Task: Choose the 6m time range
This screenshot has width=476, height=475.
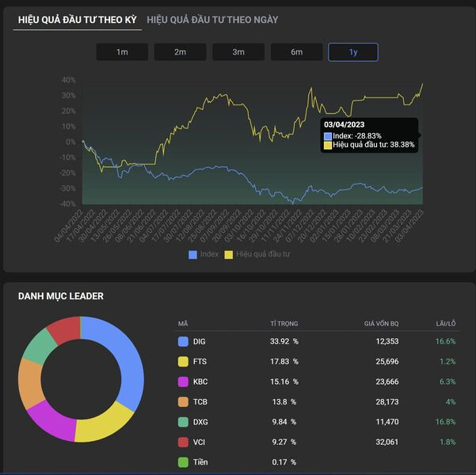Action: [296, 52]
